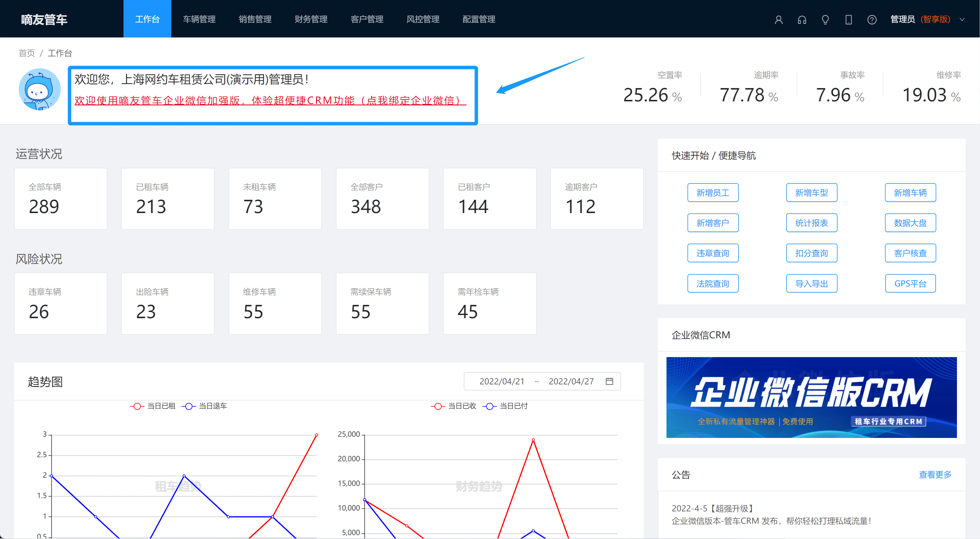
Task: Click the 导入导出 button
Action: [x=812, y=283]
